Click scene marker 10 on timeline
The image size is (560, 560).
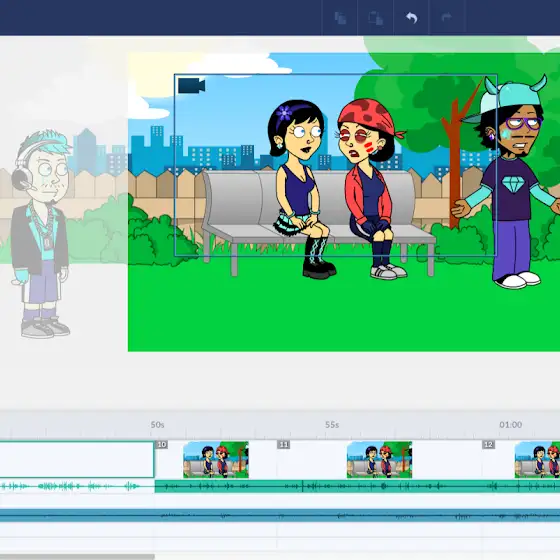point(162,444)
